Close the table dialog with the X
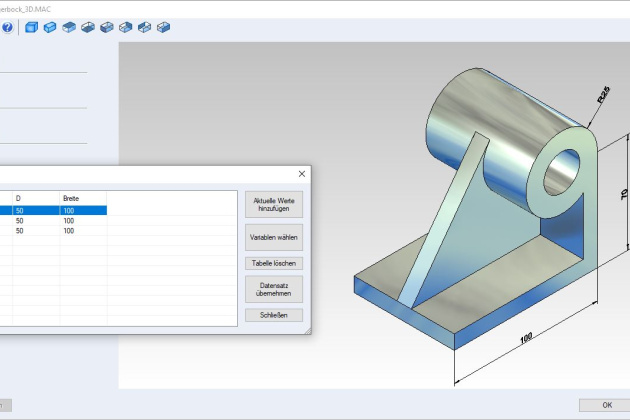630x420 pixels. (x=302, y=174)
